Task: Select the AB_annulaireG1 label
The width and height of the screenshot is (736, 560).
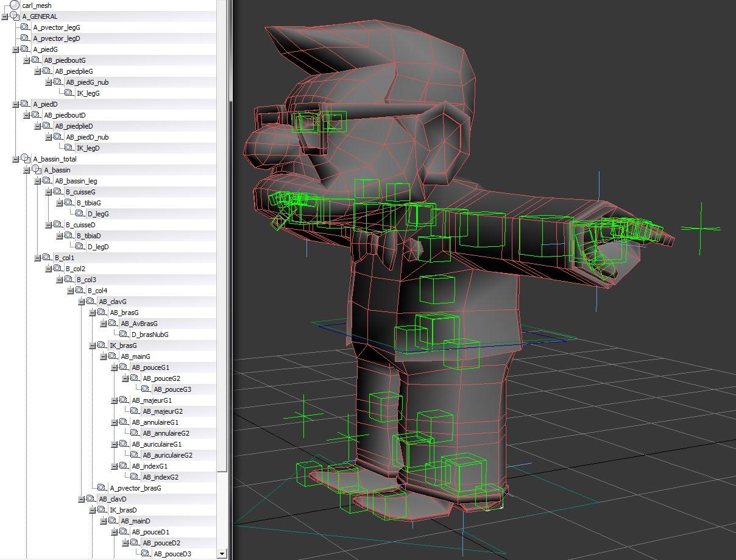Action: 155,422
